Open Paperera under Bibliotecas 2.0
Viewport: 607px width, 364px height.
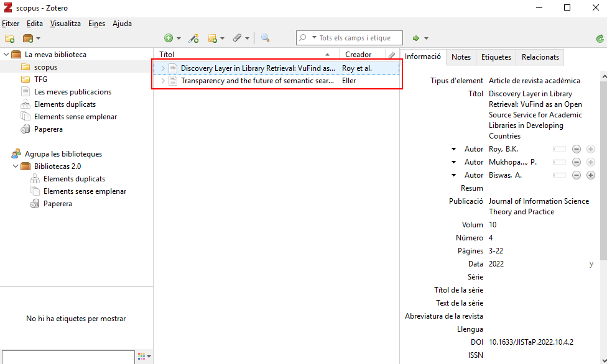(x=58, y=204)
